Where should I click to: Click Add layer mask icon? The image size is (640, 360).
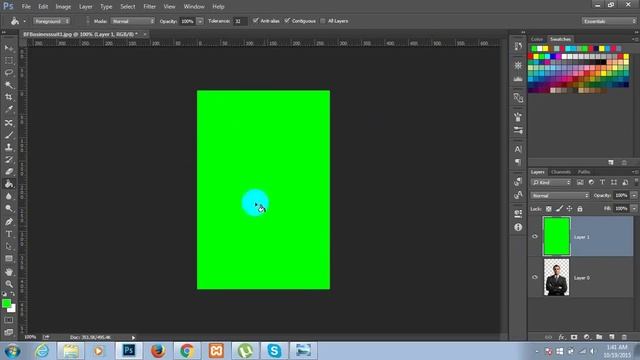point(574,337)
